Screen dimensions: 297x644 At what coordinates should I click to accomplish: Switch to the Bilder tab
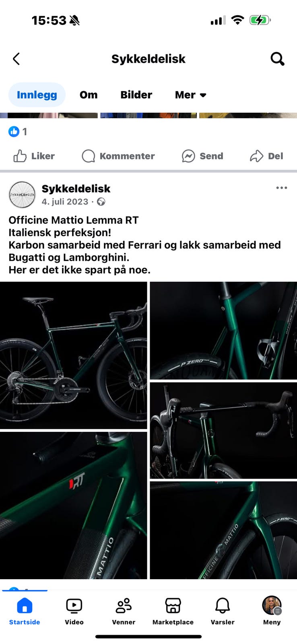tap(136, 95)
